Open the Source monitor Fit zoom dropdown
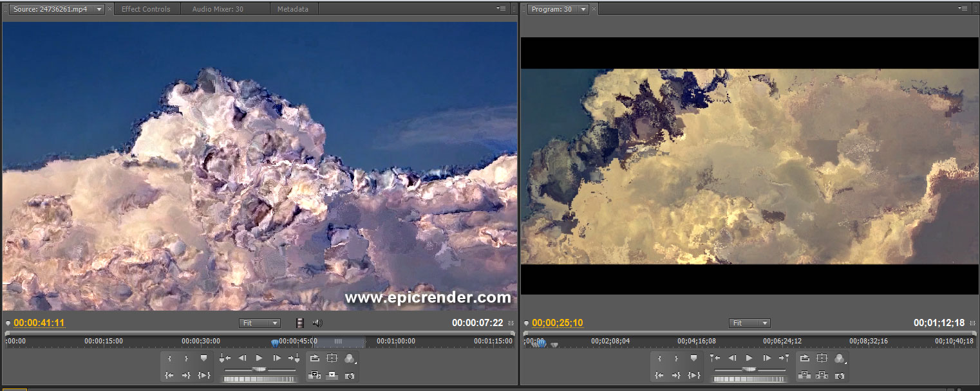Image resolution: width=980 pixels, height=391 pixels. pos(259,323)
